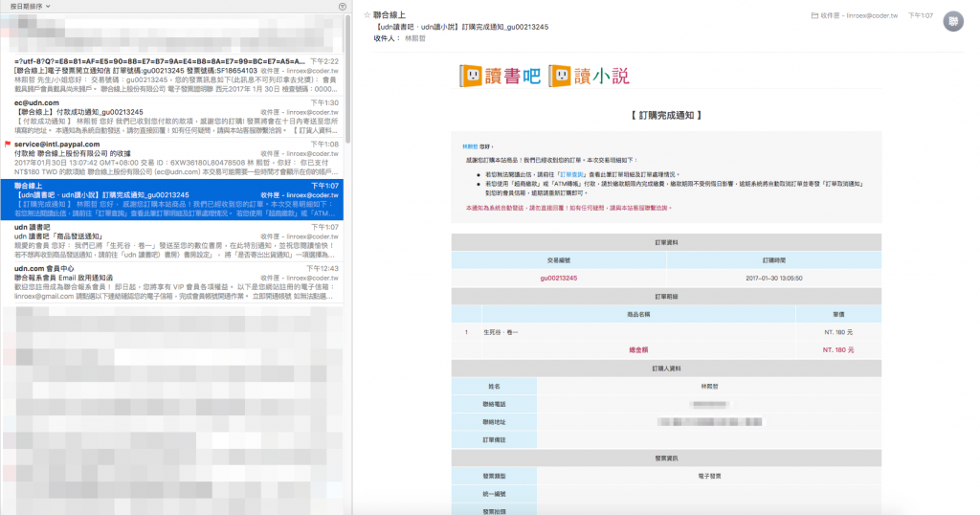The height and width of the screenshot is (515, 980).
Task: Click the filter icon above message list
Action: (343, 7)
